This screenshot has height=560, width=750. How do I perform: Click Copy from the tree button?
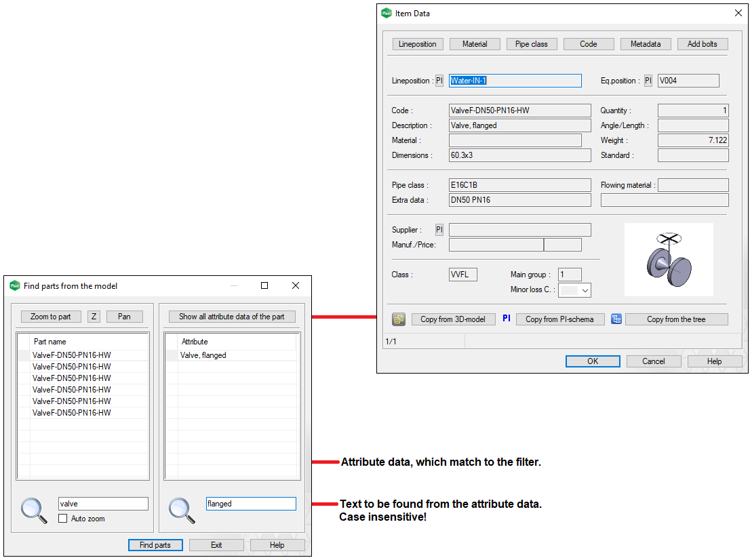676,319
